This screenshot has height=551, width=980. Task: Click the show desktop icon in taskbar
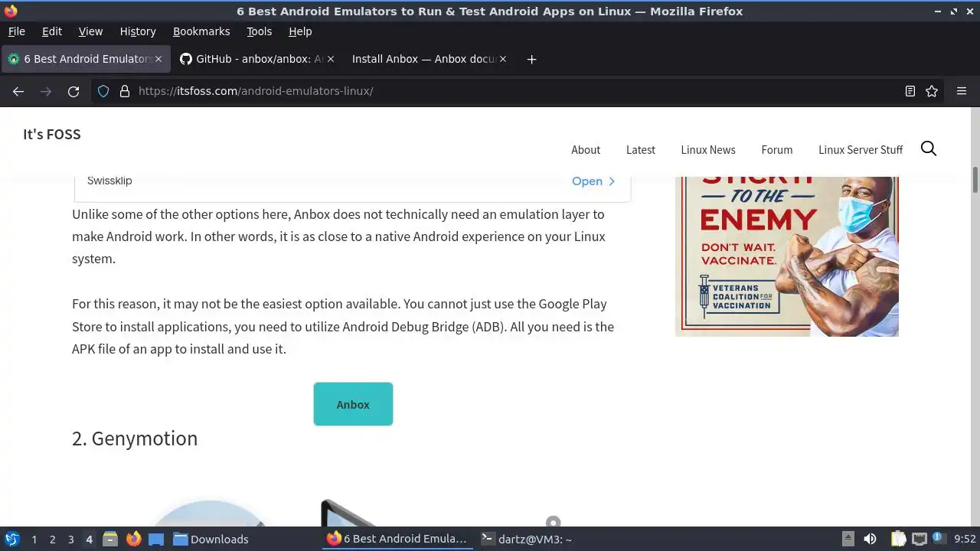pyautogui.click(x=156, y=539)
